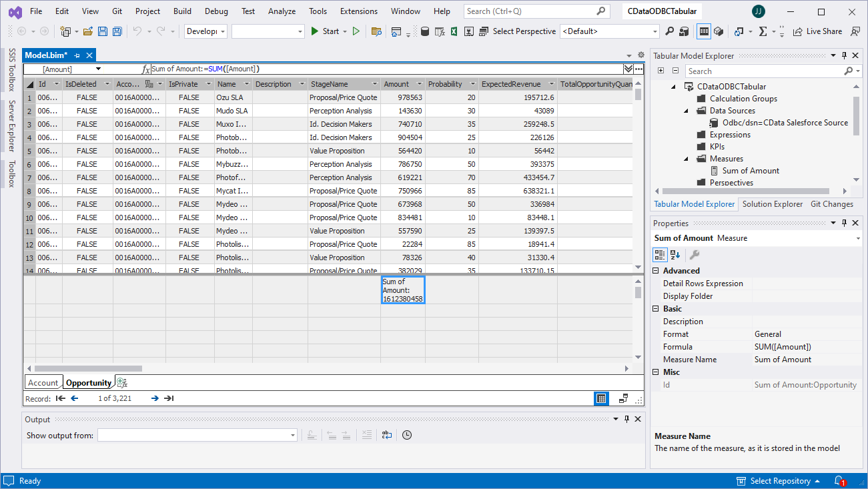The height and width of the screenshot is (489, 868).
Task: Collapse the Measures folder
Action: [686, 159]
